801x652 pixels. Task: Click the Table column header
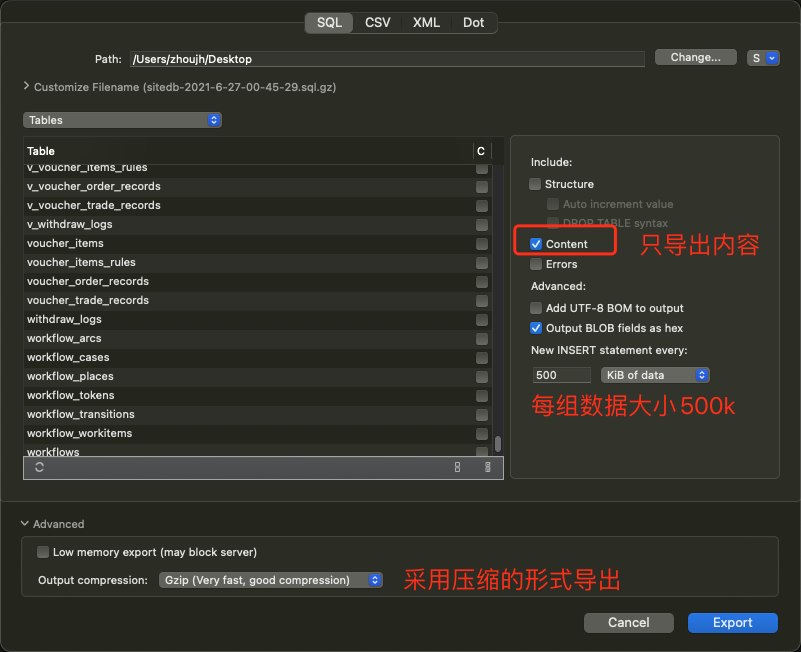click(x=248, y=151)
